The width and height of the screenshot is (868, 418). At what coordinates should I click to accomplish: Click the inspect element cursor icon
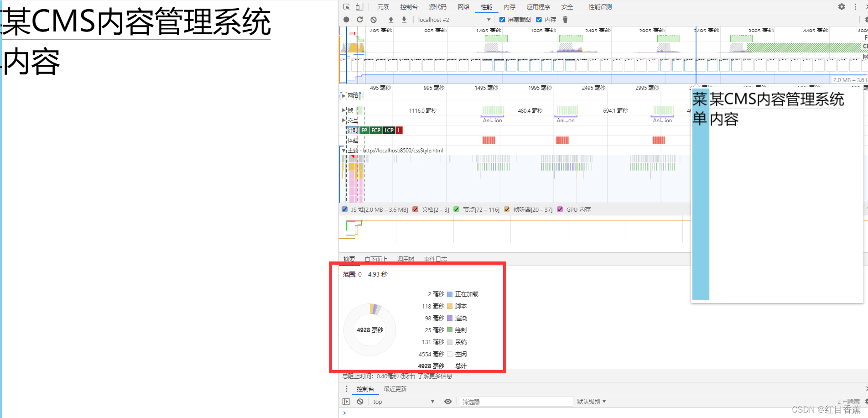(x=347, y=7)
